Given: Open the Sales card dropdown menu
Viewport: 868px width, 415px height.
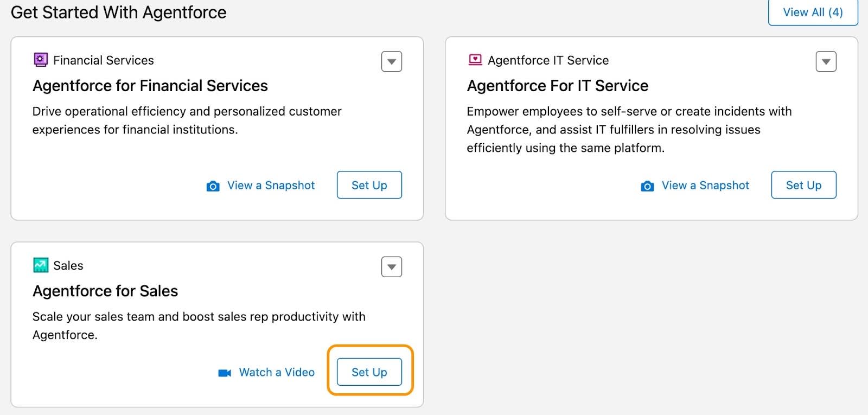Looking at the screenshot, I should (392, 267).
